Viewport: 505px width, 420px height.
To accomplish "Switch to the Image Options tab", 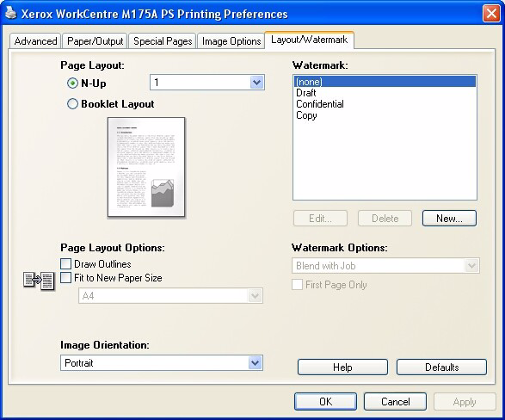I will point(231,41).
